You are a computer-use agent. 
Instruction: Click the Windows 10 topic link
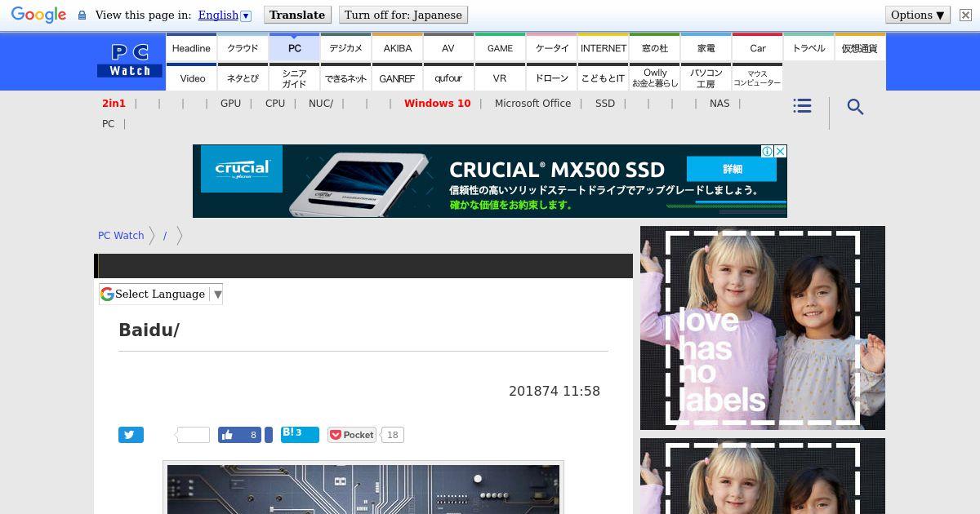[x=437, y=103]
